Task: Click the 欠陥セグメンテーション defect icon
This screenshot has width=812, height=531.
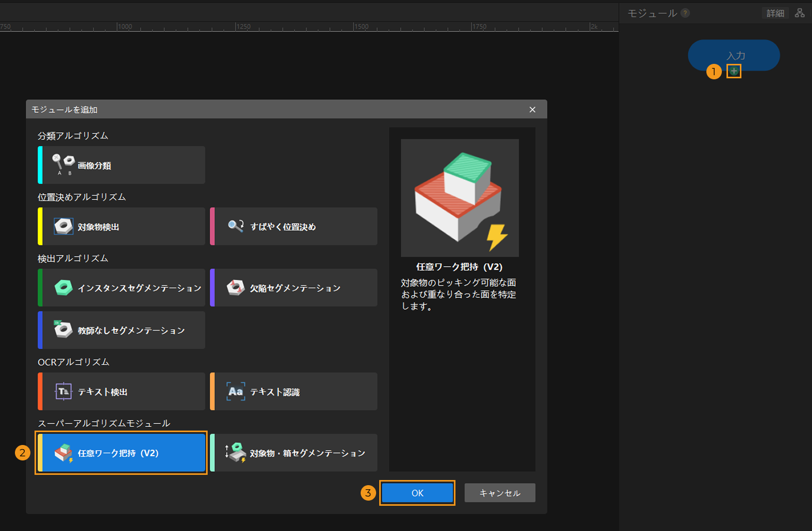Action: coord(235,287)
